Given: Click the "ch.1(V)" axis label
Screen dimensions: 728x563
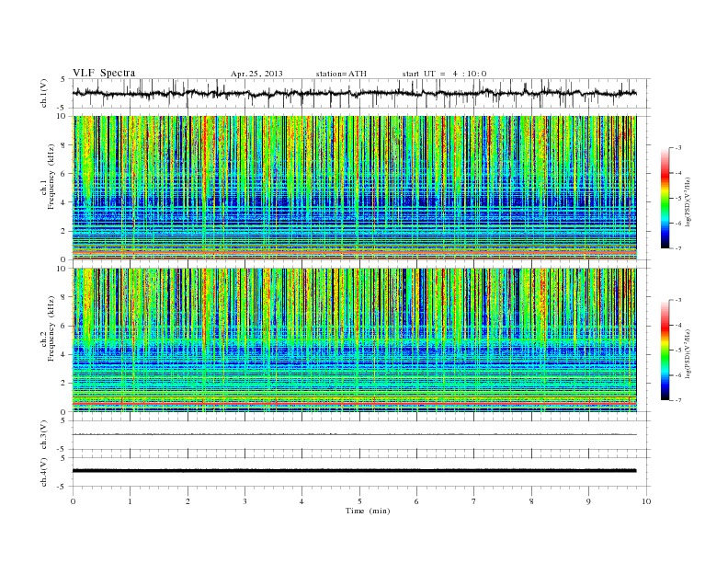Looking at the screenshot, I should 44,93.
